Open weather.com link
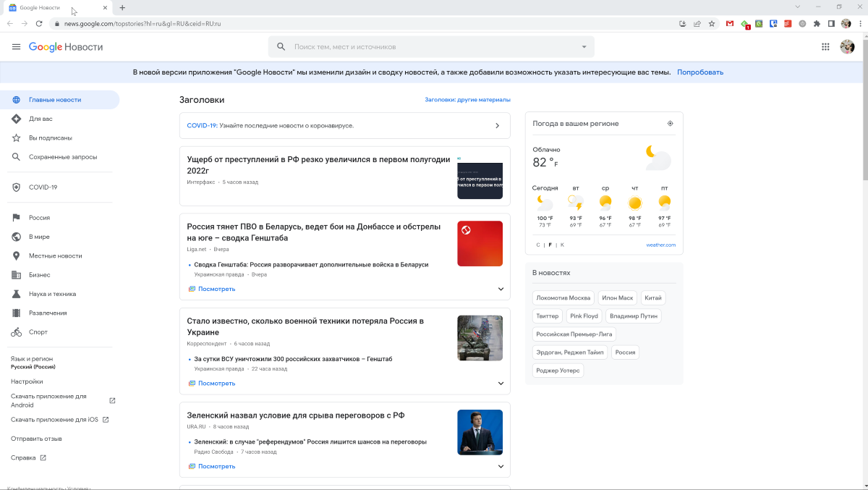 tap(660, 245)
